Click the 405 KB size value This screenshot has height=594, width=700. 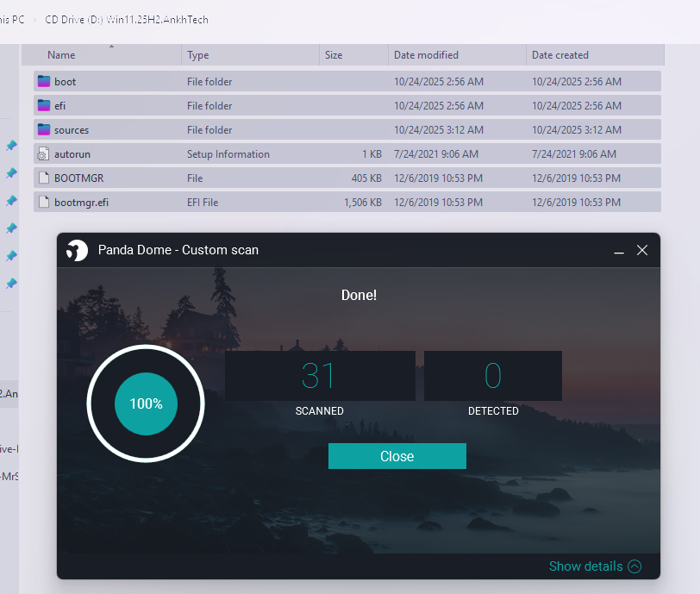pos(366,178)
